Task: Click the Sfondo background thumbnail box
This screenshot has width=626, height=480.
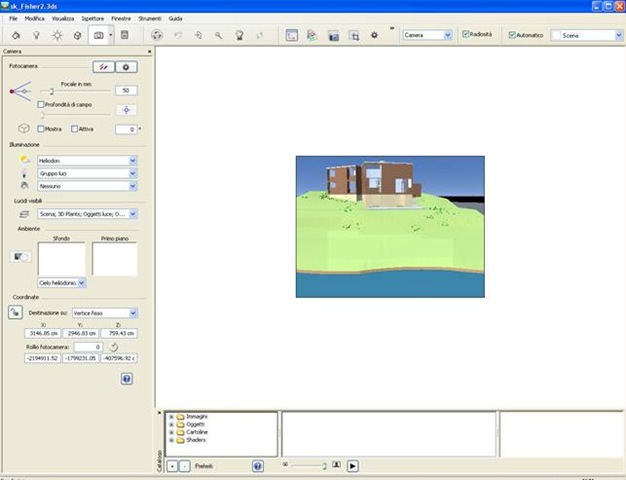Action: [x=61, y=258]
